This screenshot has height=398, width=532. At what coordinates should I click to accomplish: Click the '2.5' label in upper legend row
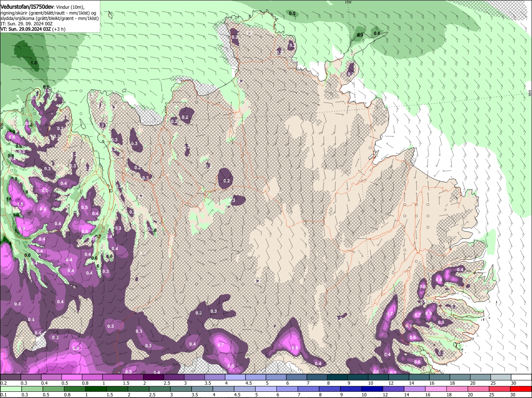[167, 383]
